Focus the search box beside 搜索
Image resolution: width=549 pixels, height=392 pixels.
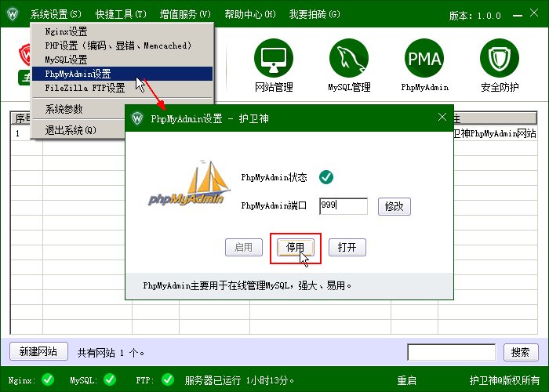(x=451, y=352)
